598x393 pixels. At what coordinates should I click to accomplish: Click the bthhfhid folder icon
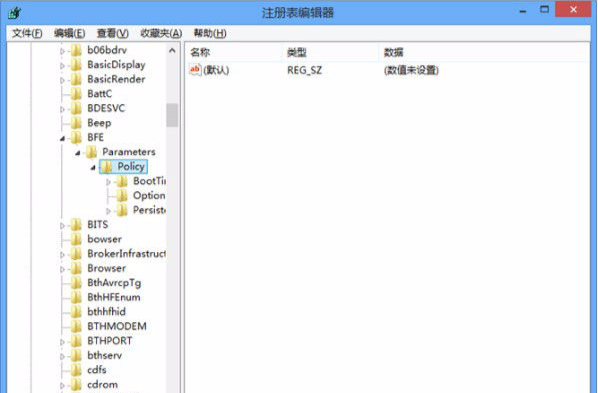76,312
